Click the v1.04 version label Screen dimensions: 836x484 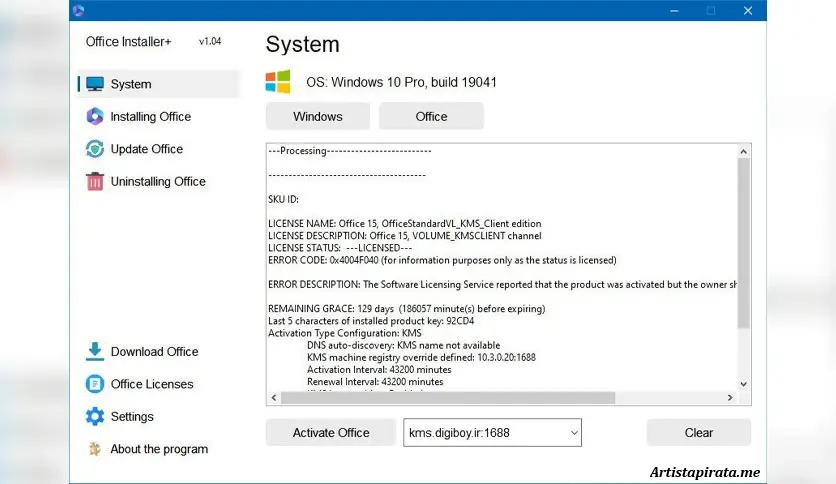click(x=210, y=41)
